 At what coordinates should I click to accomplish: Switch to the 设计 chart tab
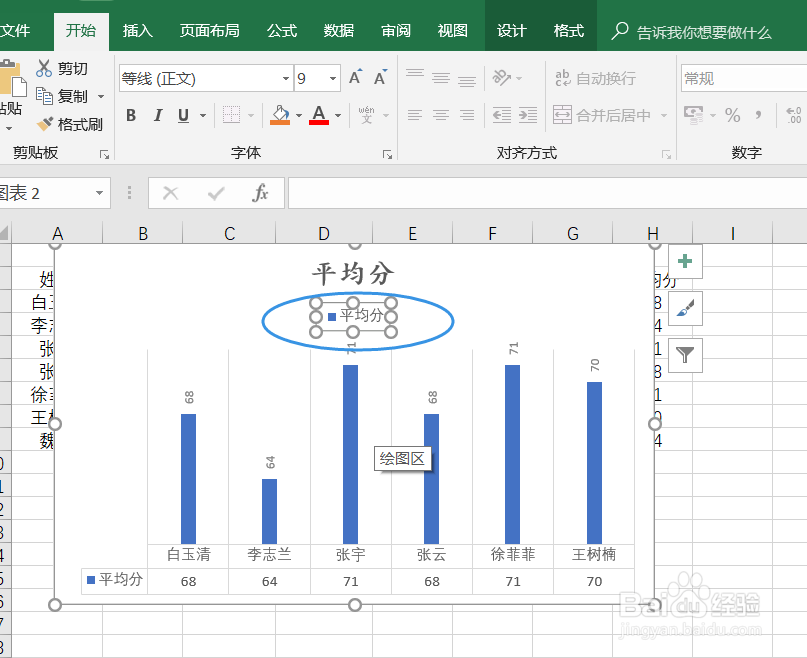(x=511, y=31)
